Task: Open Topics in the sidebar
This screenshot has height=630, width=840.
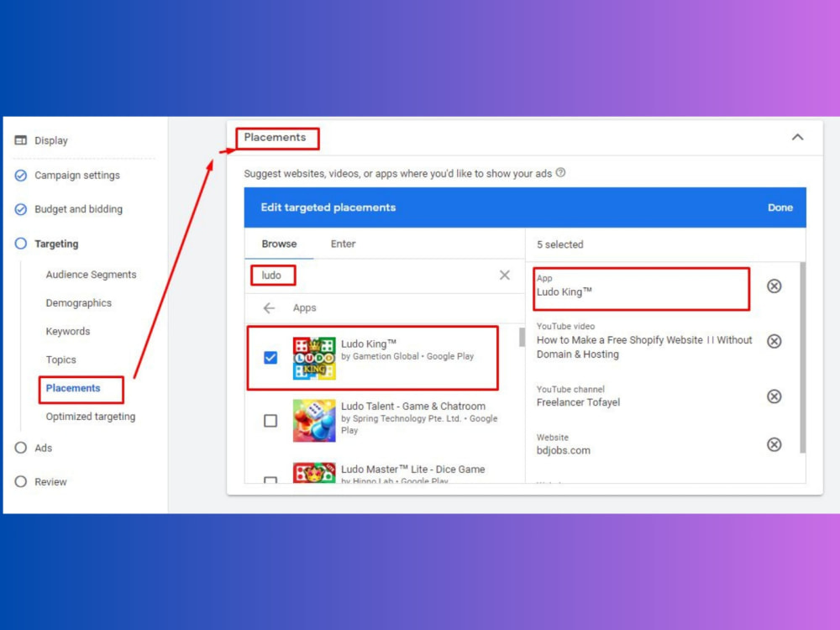Action: pyautogui.click(x=61, y=360)
